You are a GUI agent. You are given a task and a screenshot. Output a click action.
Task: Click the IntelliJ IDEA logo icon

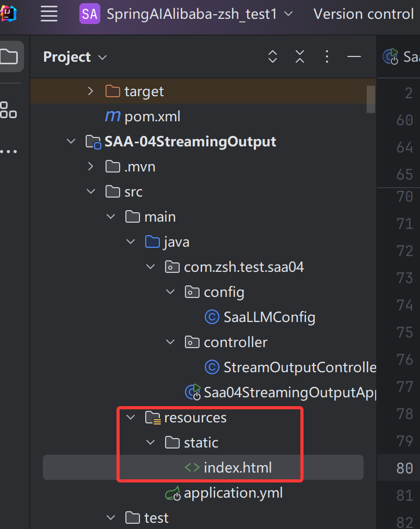pyautogui.click(x=8, y=14)
